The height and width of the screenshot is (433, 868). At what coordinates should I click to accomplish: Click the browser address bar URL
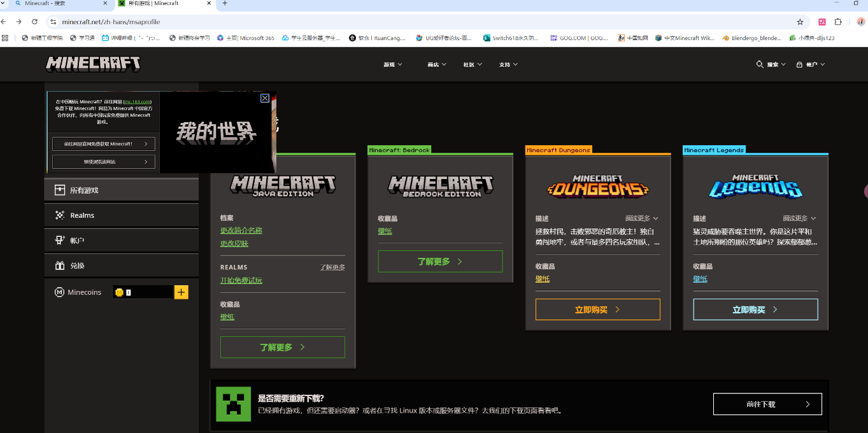pyautogui.click(x=111, y=22)
